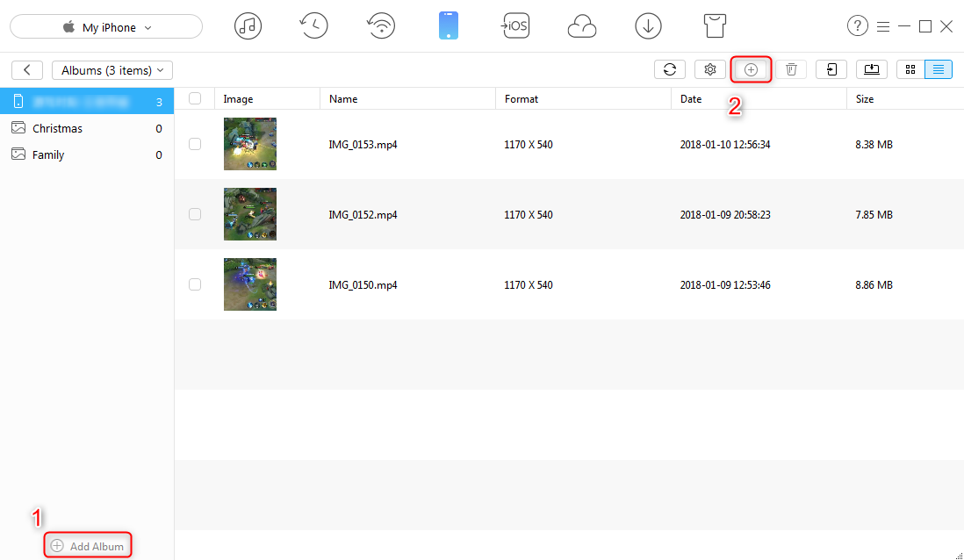Image resolution: width=964 pixels, height=560 pixels.
Task: Open the Music management section
Action: [x=248, y=25]
